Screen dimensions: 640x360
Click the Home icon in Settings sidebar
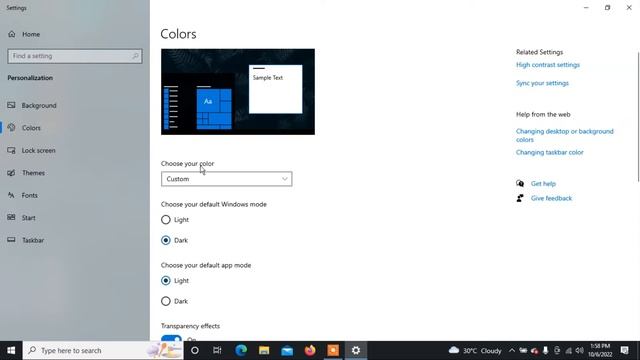pos(12,34)
